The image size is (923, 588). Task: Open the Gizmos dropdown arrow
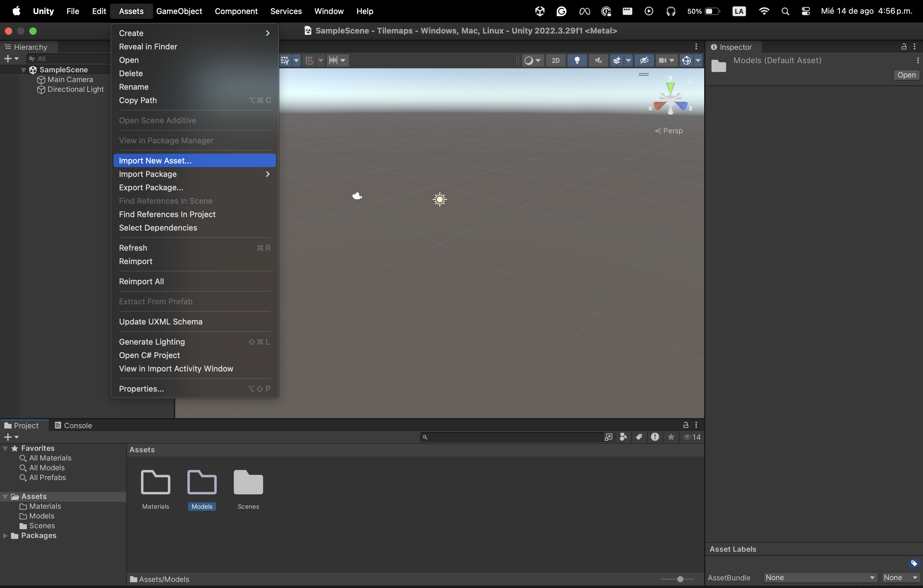tap(698, 60)
